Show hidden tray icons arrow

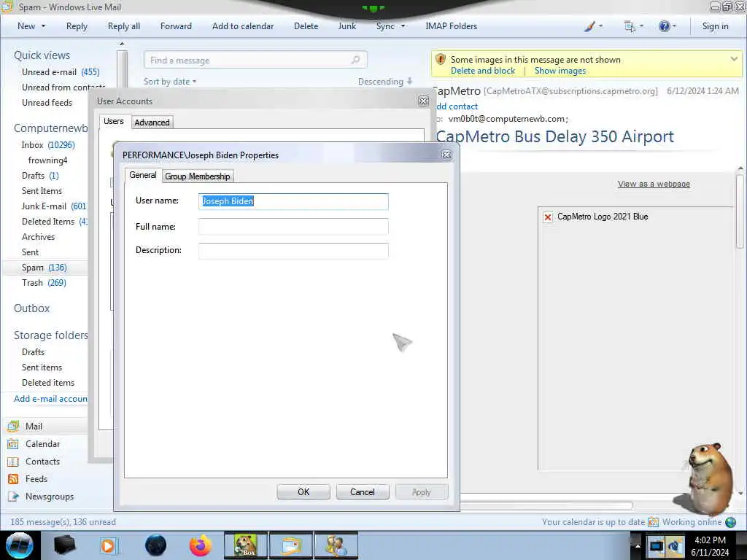[x=638, y=545]
